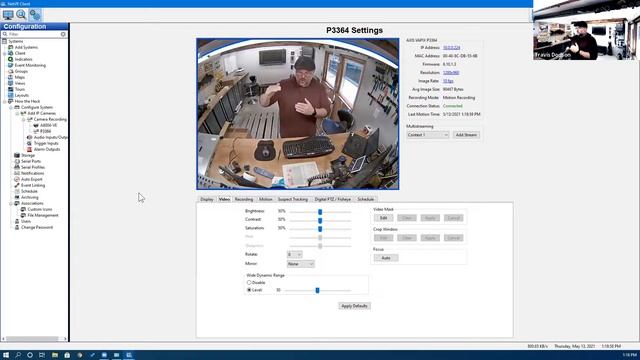Open the Rotate dropdown

294,255
